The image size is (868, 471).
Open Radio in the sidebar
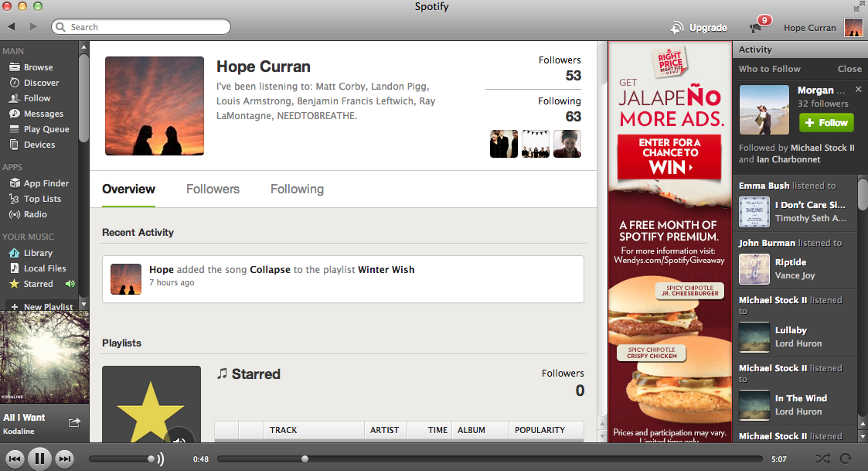(x=29, y=214)
